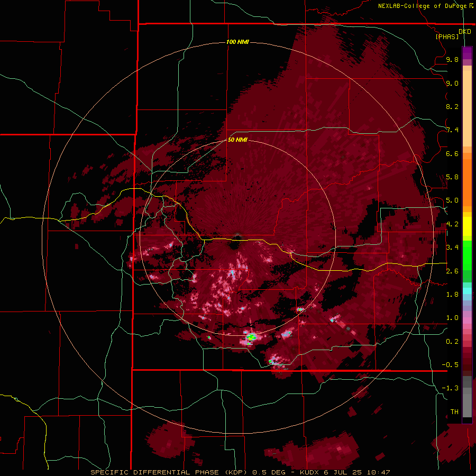Click the 100 NMI range ring label

coord(237,42)
